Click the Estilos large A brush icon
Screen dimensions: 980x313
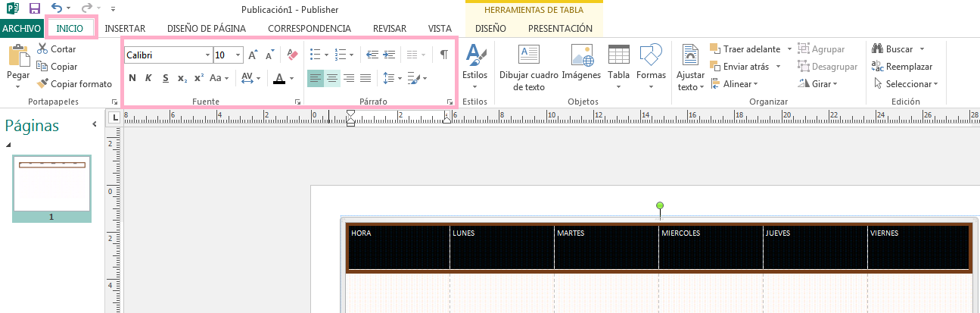[x=475, y=55]
